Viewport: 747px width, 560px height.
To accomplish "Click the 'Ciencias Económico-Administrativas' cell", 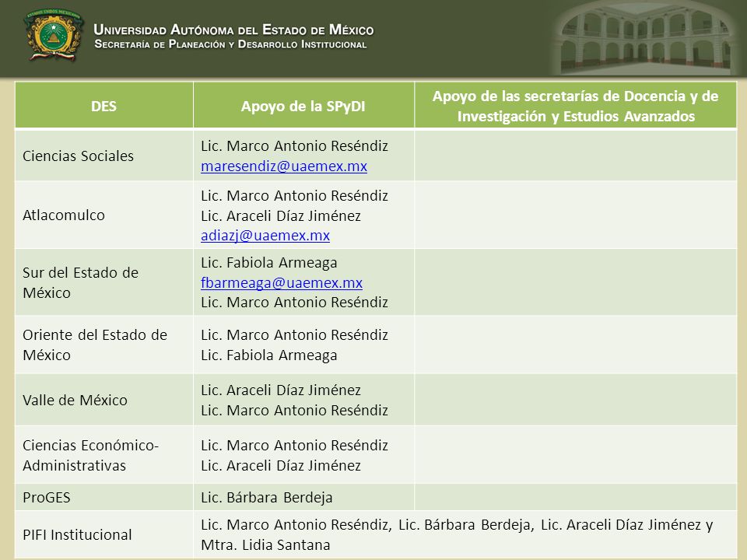I will point(103,455).
